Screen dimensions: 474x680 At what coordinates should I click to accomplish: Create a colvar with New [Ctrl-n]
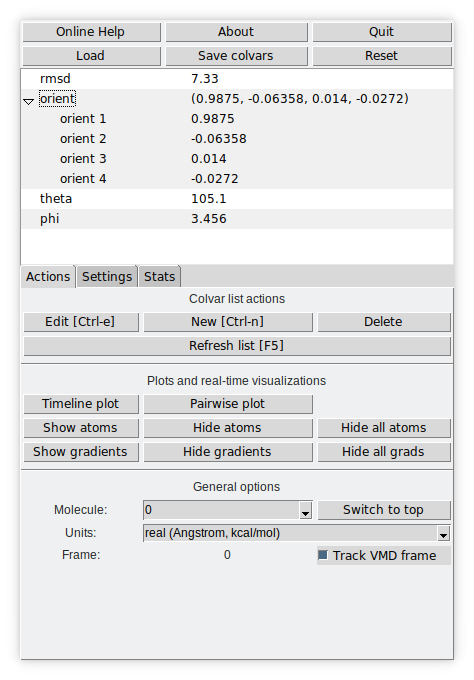228,322
